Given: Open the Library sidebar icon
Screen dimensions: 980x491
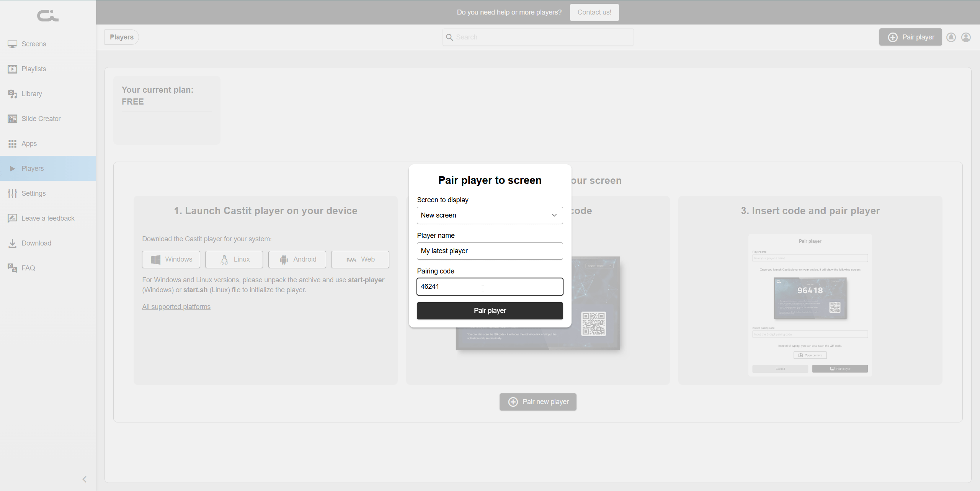Looking at the screenshot, I should pos(12,94).
